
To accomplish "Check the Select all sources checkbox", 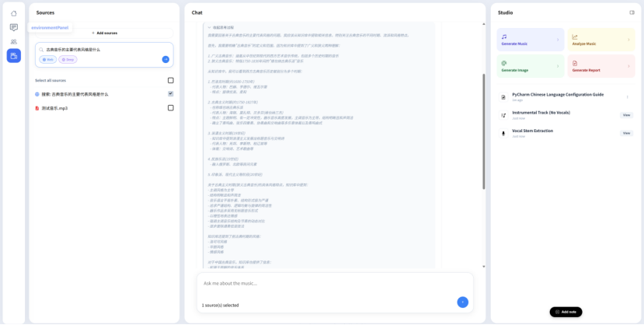I will (170, 80).
